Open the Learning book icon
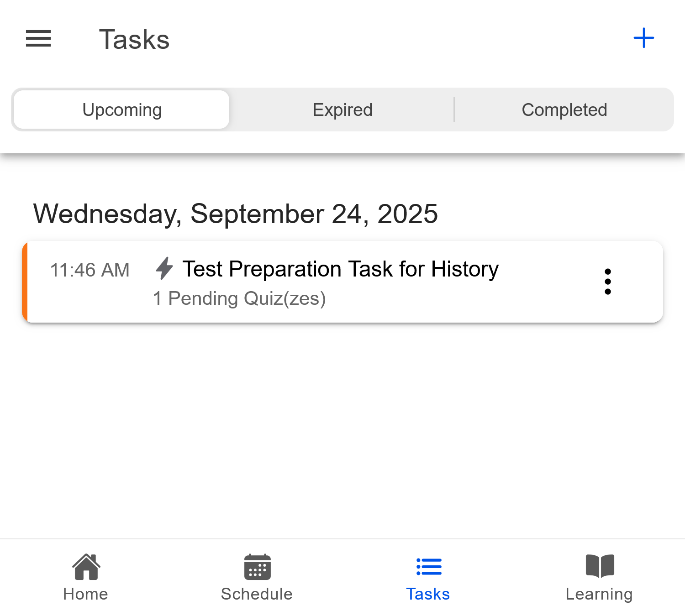Screen dimensions: 685x616 [599, 567]
